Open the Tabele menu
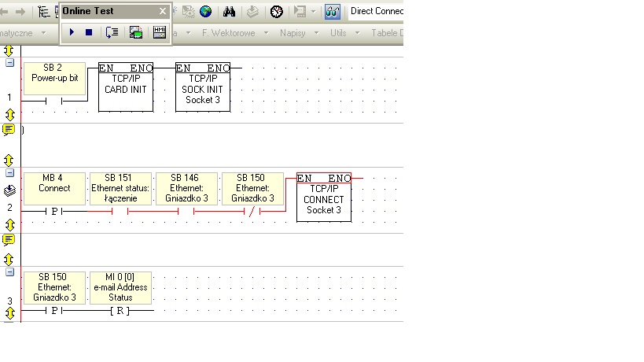644x362 pixels. click(387, 33)
